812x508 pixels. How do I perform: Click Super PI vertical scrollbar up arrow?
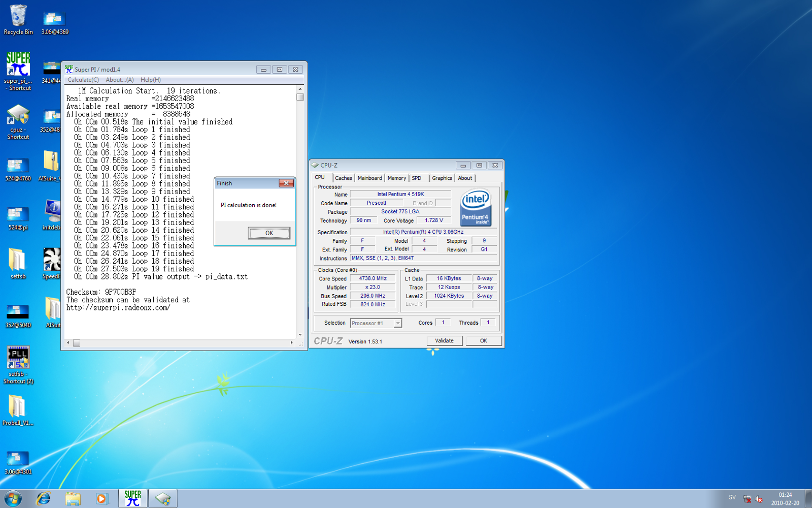(x=300, y=89)
